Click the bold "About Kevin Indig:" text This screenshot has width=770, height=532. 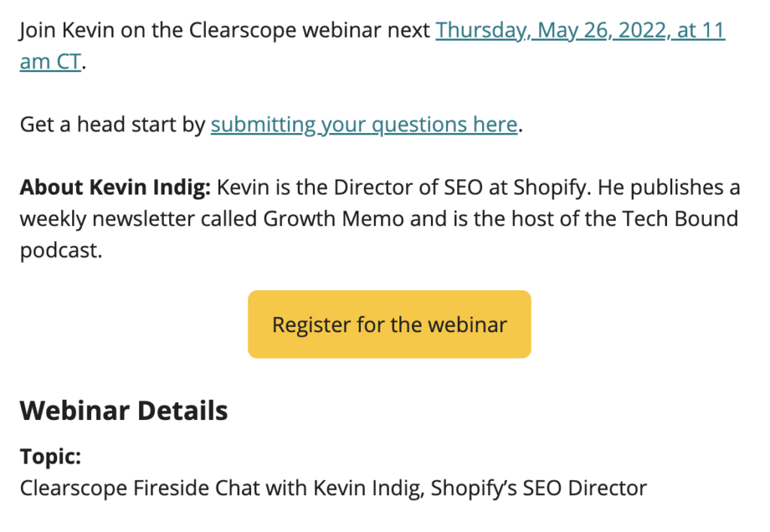click(x=113, y=187)
